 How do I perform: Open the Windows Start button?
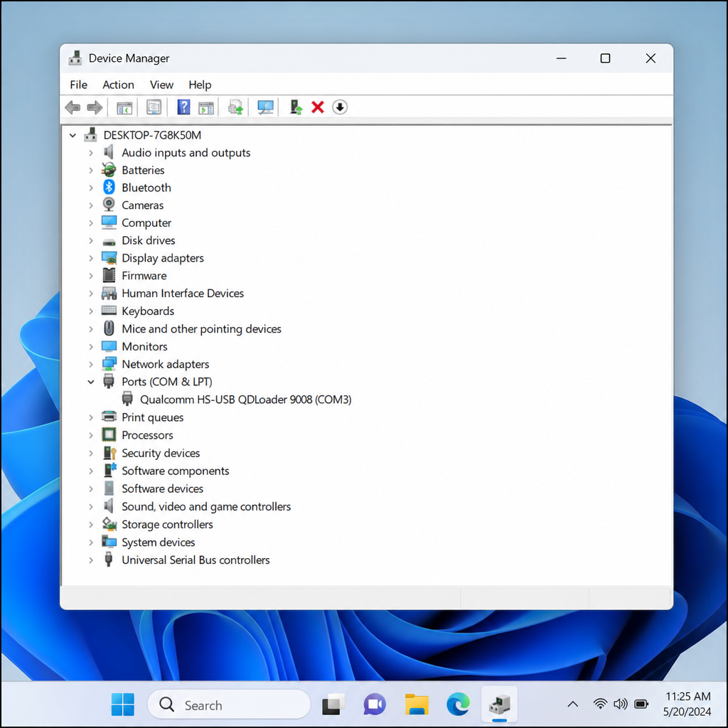(x=122, y=705)
